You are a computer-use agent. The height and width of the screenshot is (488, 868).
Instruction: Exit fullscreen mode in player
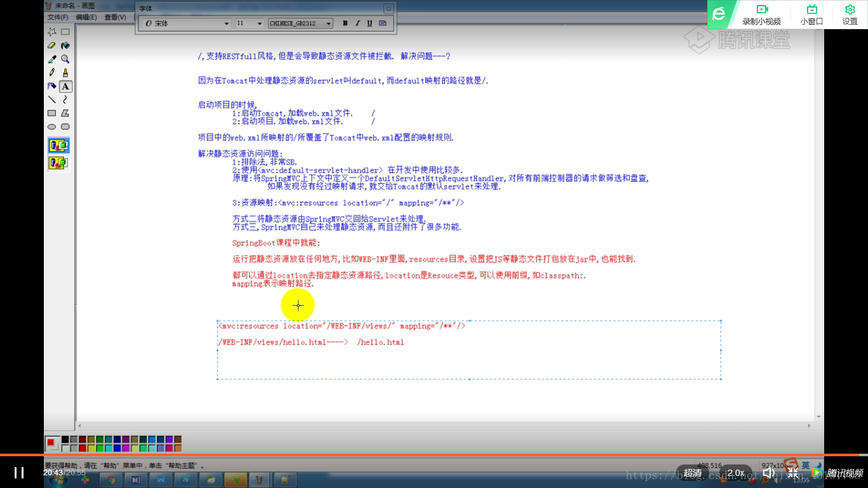coord(792,473)
